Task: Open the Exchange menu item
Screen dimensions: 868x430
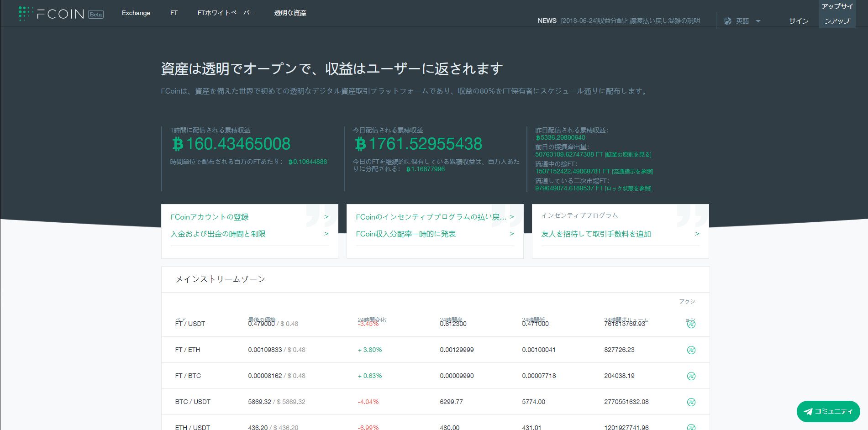Action: (136, 13)
